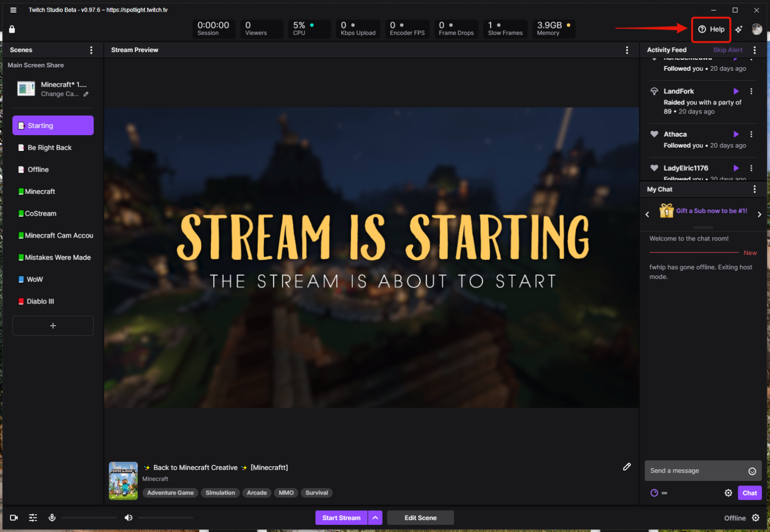This screenshot has height=532, width=770.
Task: Mute the speaker output
Action: 128,518
